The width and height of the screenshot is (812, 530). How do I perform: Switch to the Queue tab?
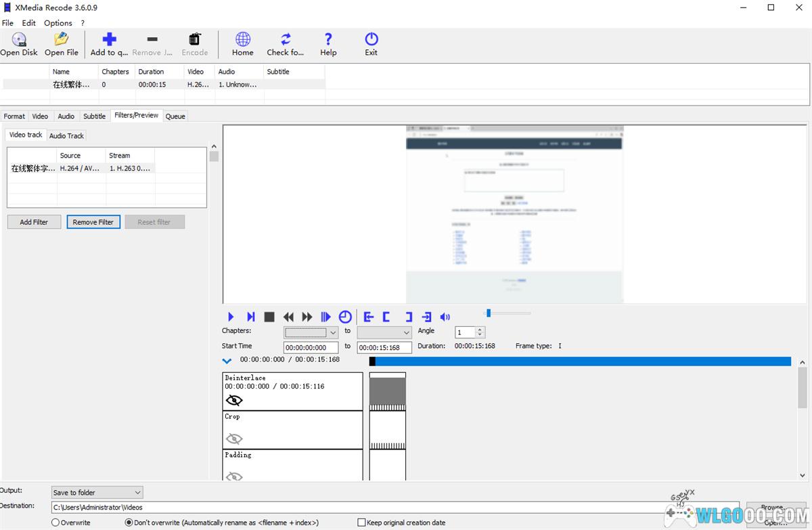pos(175,116)
